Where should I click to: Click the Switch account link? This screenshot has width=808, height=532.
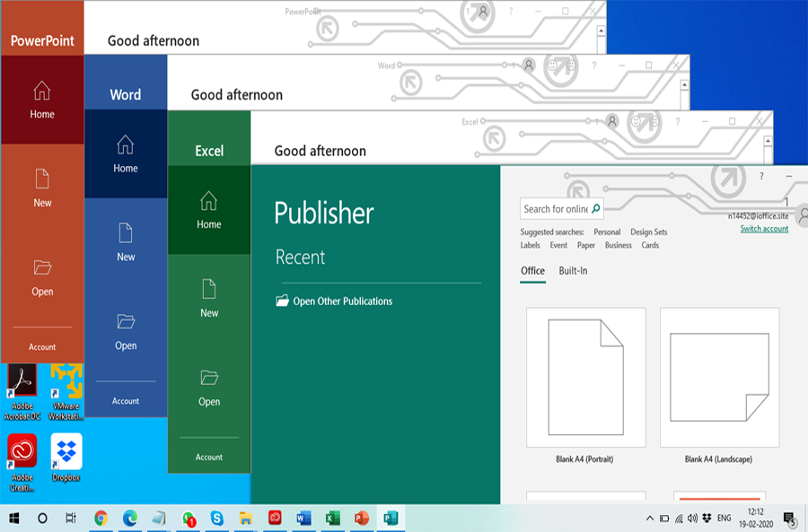764,229
